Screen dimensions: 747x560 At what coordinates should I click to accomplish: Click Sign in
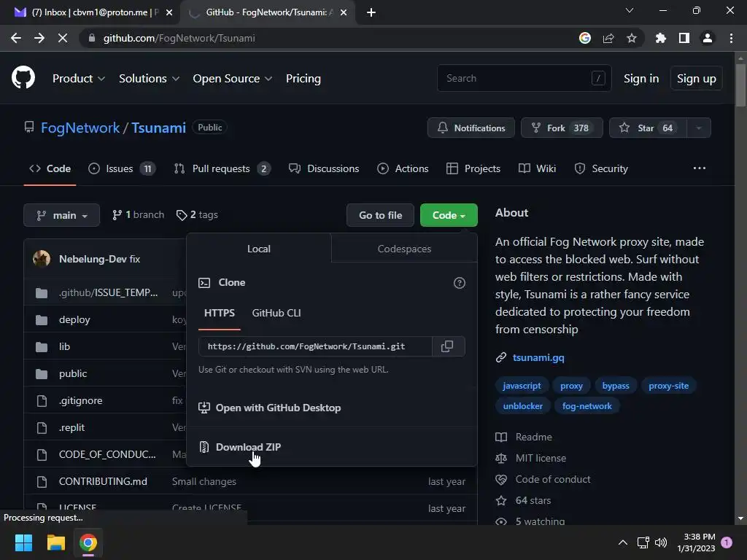click(x=641, y=79)
